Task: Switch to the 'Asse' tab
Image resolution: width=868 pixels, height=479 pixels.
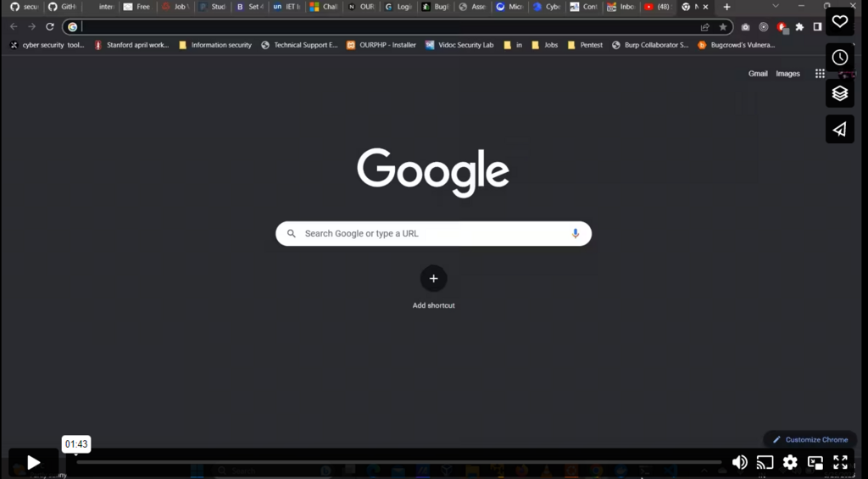Action: [473, 7]
